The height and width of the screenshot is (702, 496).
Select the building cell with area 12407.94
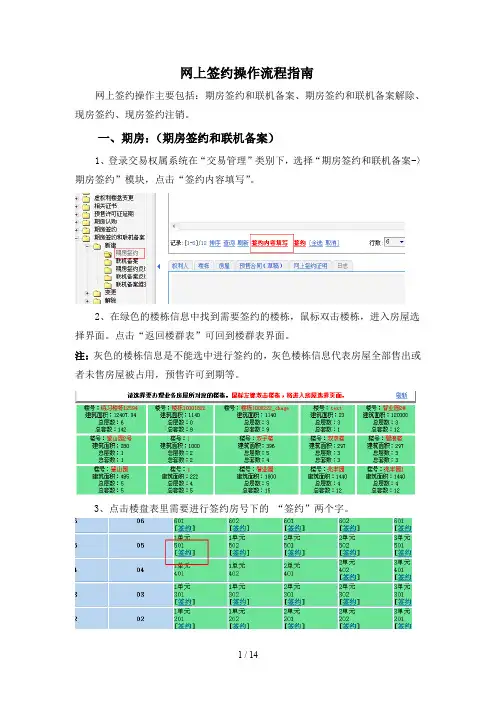pos(111,419)
